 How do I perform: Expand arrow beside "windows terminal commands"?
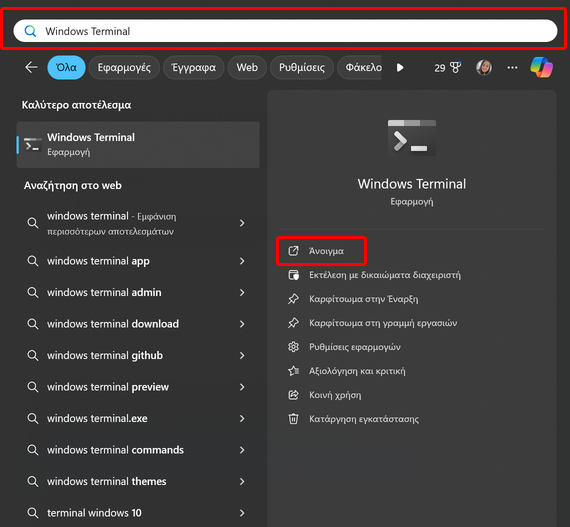(x=242, y=450)
